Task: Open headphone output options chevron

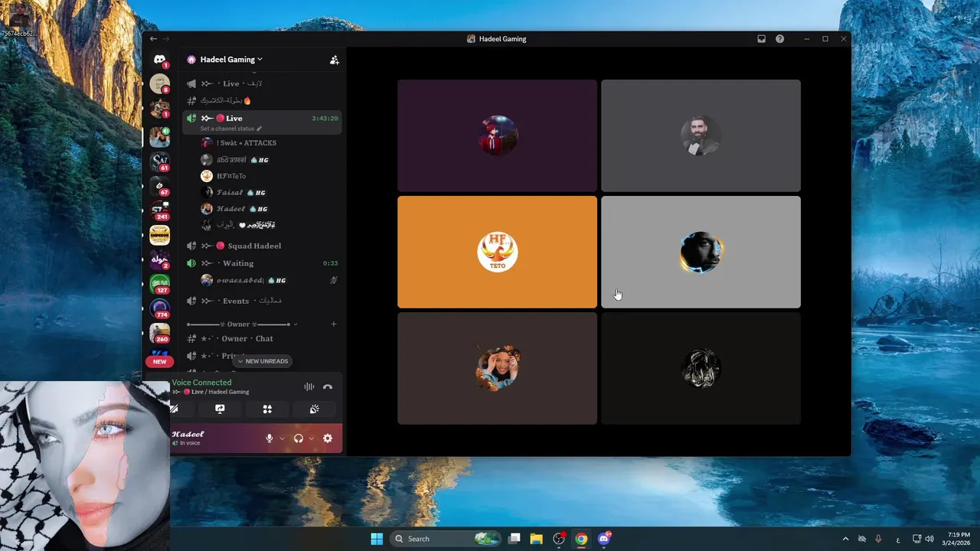Action: click(x=311, y=439)
